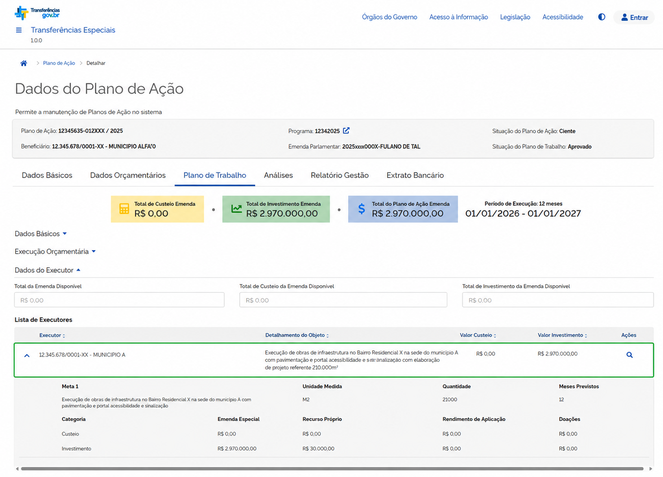View executor details with magnifier icon
This screenshot has height=477, width=663.
point(629,355)
